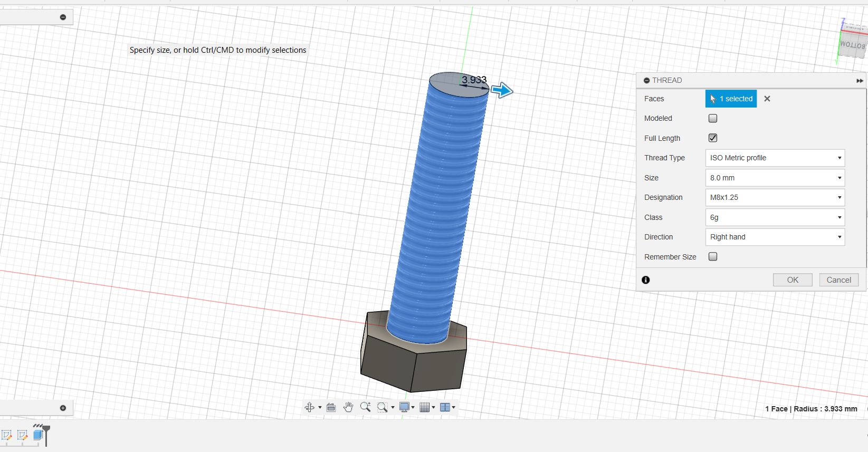Select the Extrude feature in the timeline
Viewport: 868px width, 452px height.
click(37, 435)
